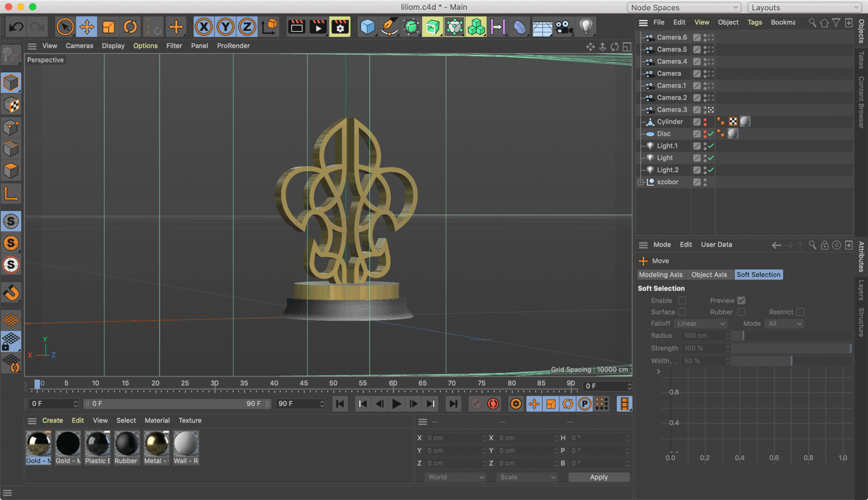The height and width of the screenshot is (500, 868).
Task: Click the Camera object icon in toolbar
Action: [564, 27]
